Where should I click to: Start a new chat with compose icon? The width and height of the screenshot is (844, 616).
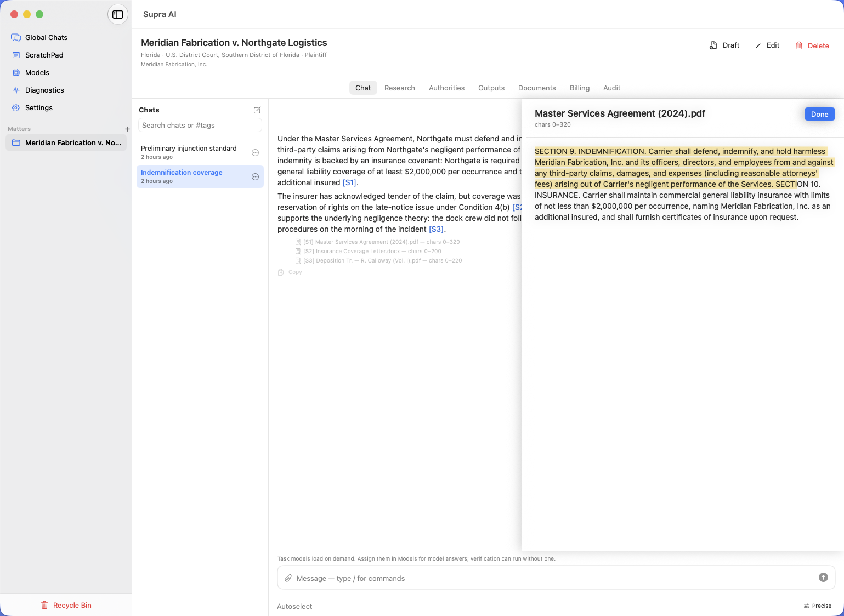tap(257, 110)
